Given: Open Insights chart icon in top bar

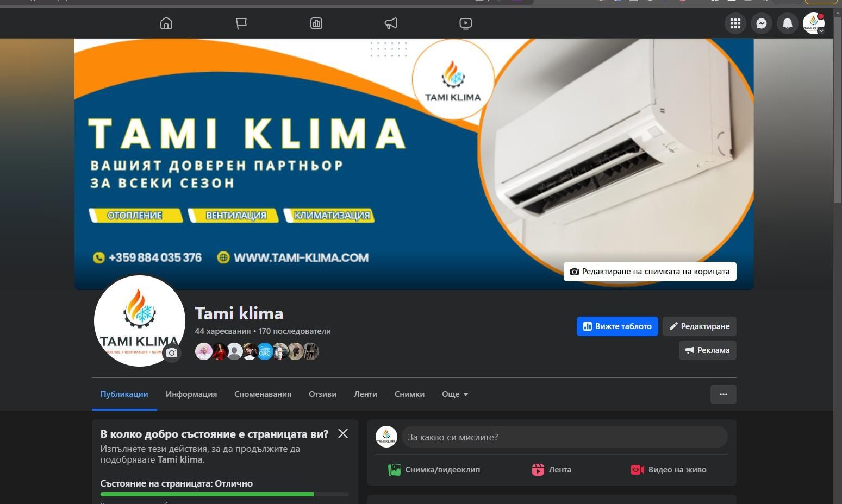Looking at the screenshot, I should click(x=316, y=23).
